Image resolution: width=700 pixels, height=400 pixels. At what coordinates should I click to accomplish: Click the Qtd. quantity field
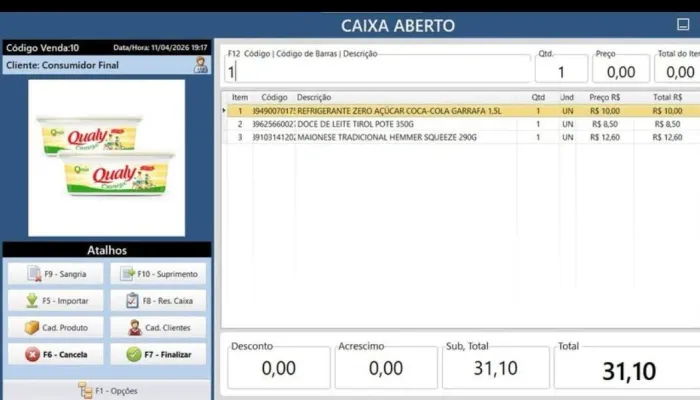click(561, 72)
